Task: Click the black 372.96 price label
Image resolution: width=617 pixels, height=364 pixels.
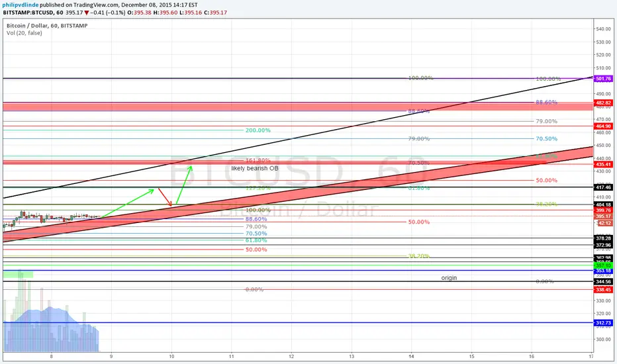Action: (603, 245)
